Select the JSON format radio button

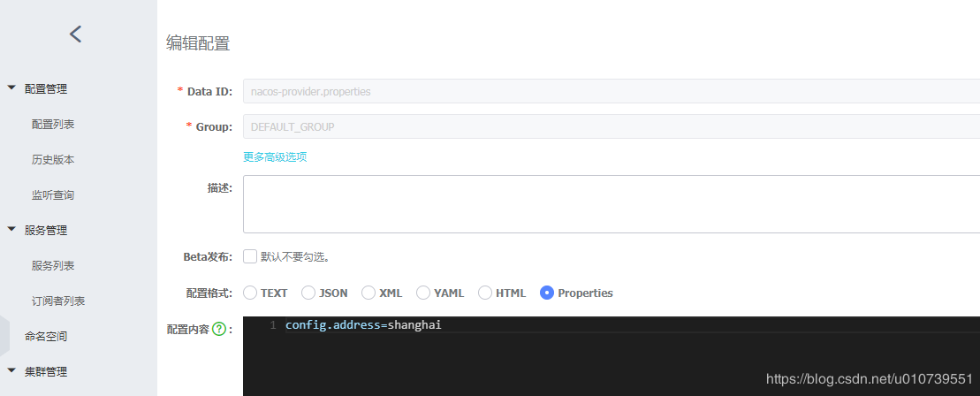[x=308, y=293]
